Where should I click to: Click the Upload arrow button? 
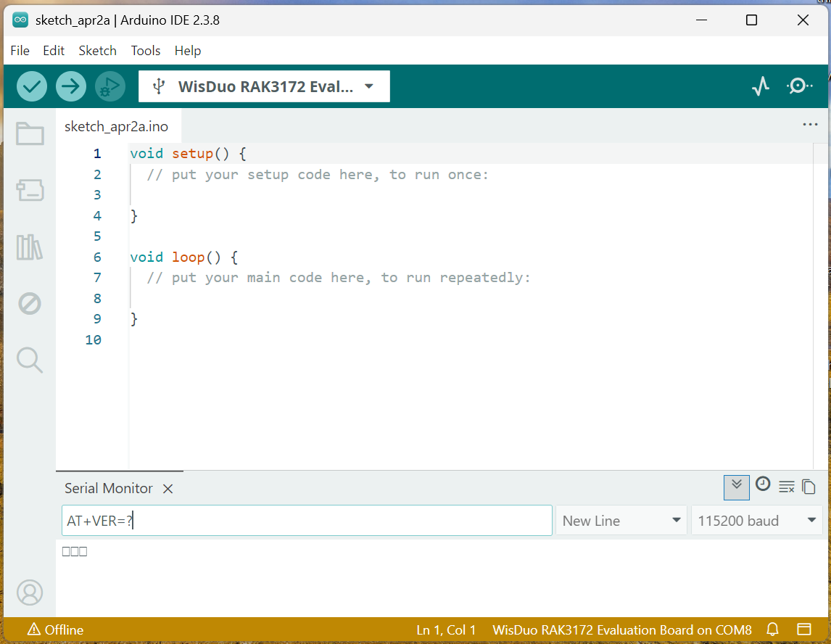click(x=70, y=87)
